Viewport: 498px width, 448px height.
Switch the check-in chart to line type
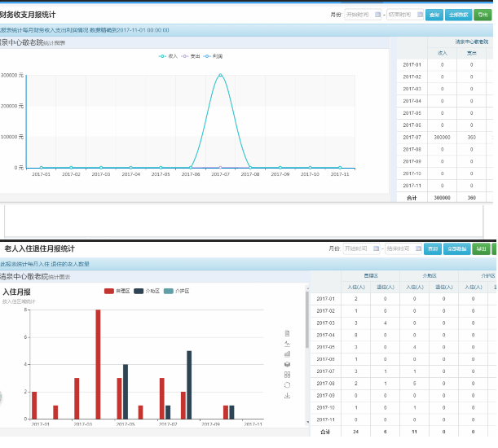click(287, 344)
